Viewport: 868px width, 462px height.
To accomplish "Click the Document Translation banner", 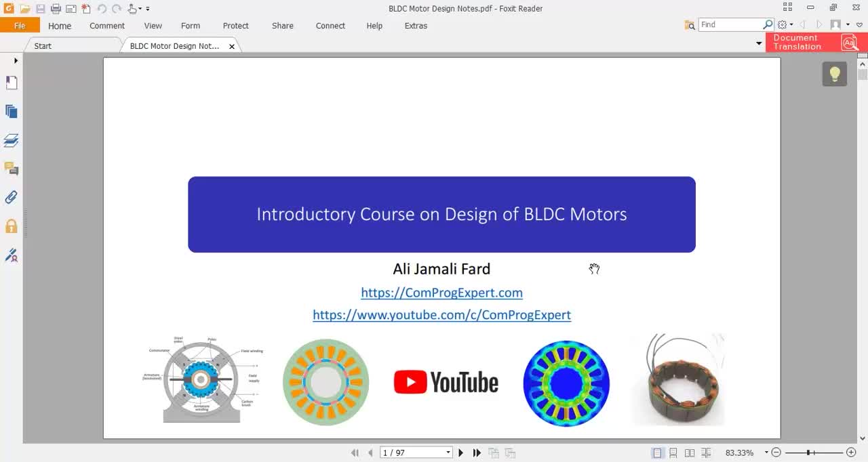I will tap(816, 42).
